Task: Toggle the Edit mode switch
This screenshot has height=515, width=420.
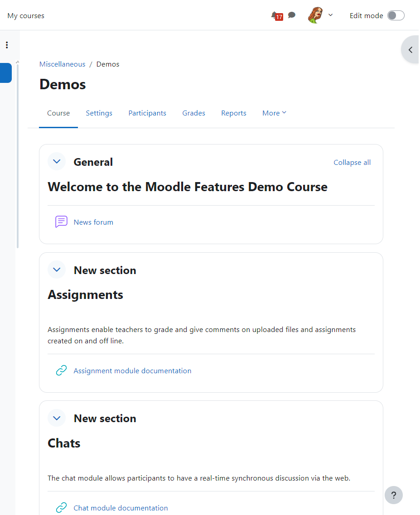Action: tap(396, 15)
